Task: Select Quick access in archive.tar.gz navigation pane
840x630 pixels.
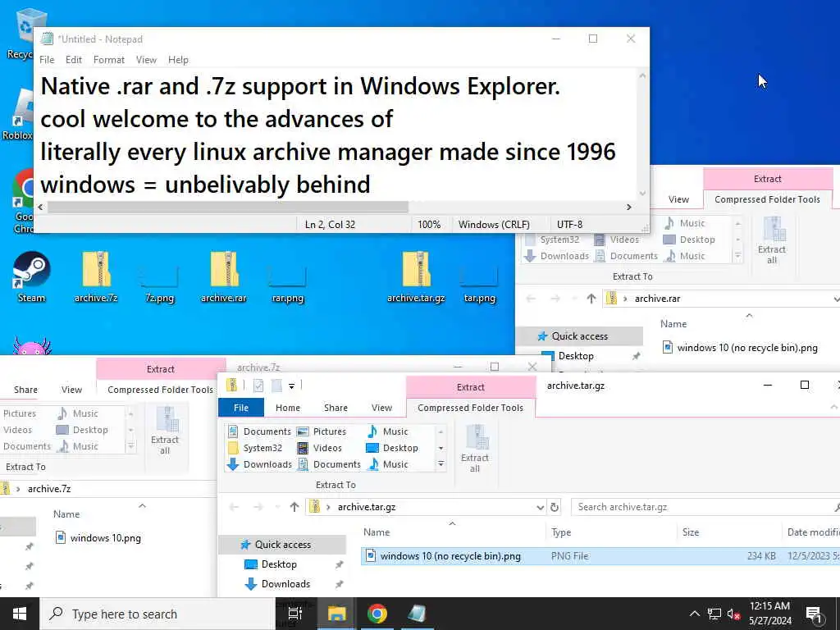Action: 282,545
